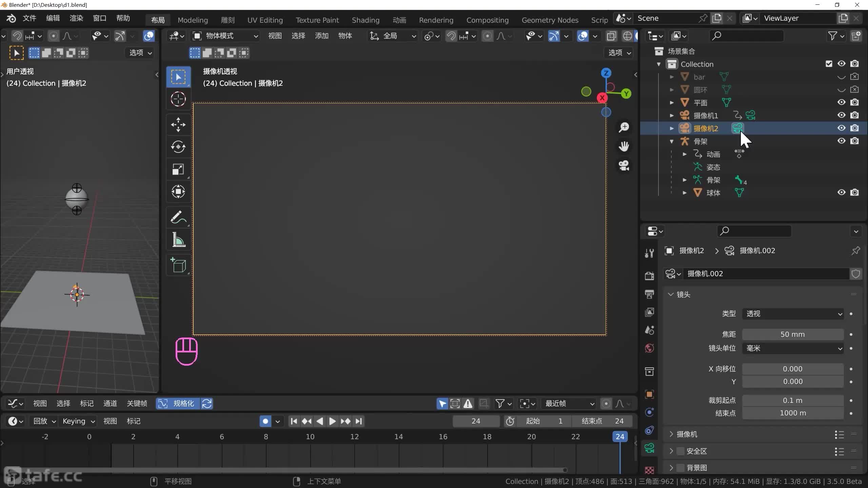This screenshot has width=868, height=488.
Task: Open the 文件 menu
Action: point(29,18)
